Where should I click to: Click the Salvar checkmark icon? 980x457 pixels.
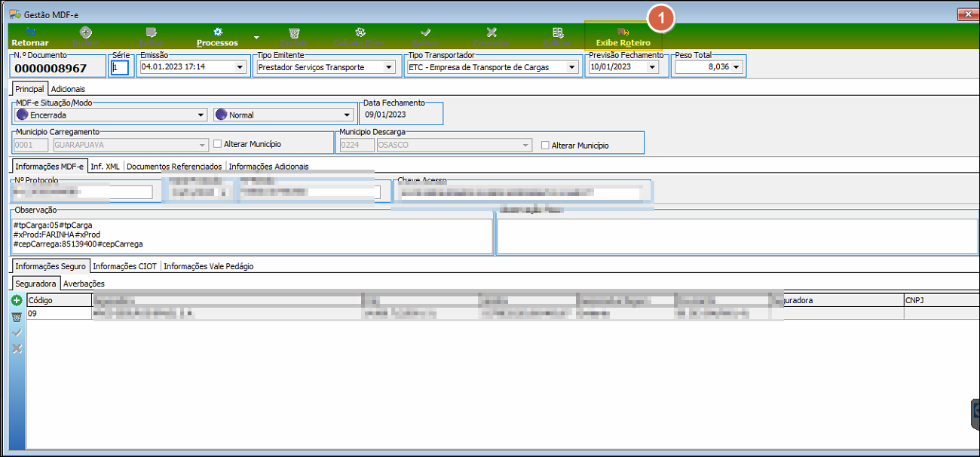pos(425,32)
